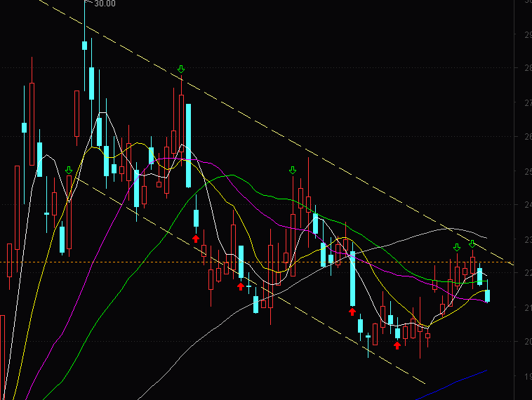Viewport: 532px width, 400px height.
Task: Click the last cyan candlestick on the chart
Action: [x=488, y=295]
